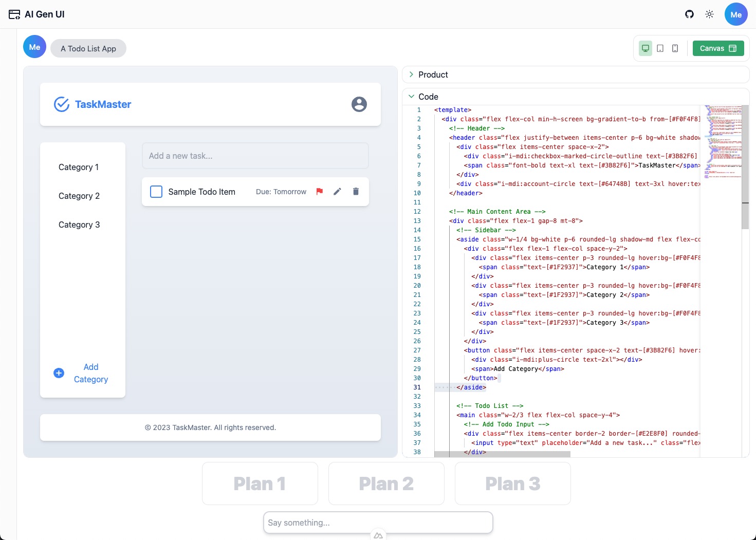This screenshot has width=756, height=540.
Task: Click the Sample Todo Item label
Action: pyautogui.click(x=202, y=192)
